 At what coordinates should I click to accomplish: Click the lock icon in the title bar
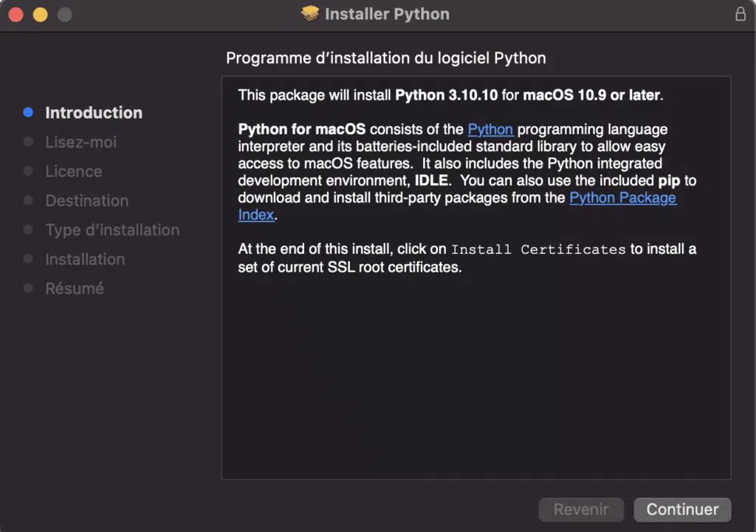tap(740, 14)
